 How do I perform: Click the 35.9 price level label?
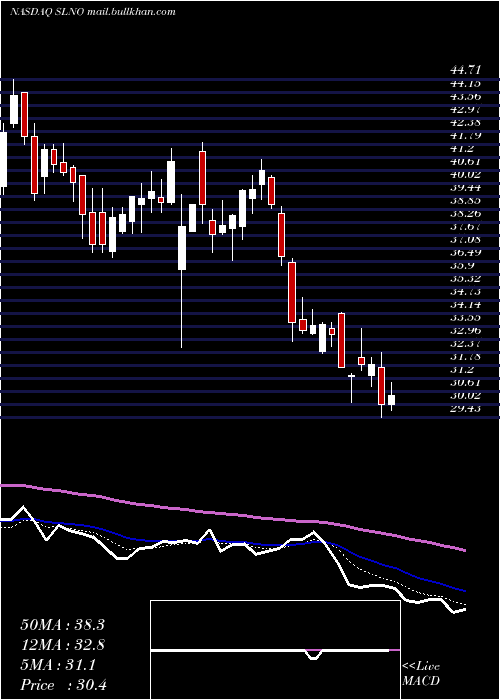point(461,265)
